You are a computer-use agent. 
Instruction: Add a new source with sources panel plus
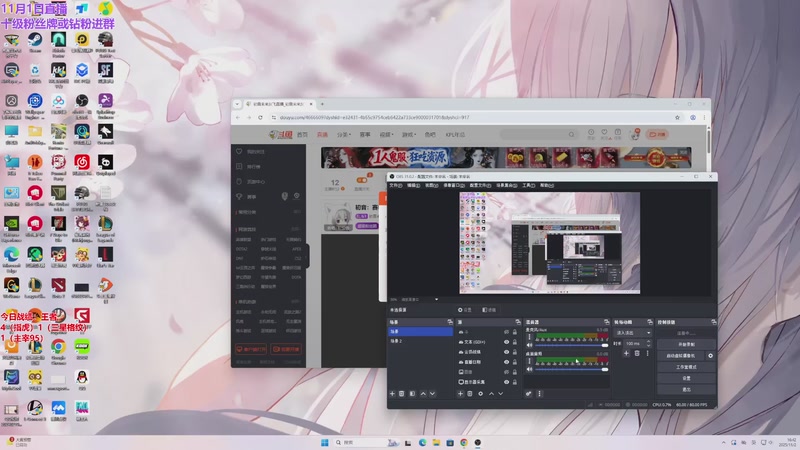pos(460,394)
